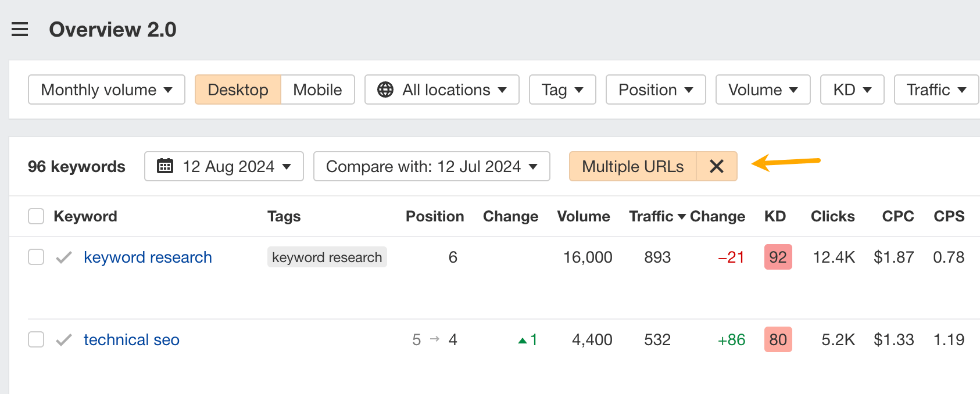Click the red KD 92 badge

(x=778, y=257)
